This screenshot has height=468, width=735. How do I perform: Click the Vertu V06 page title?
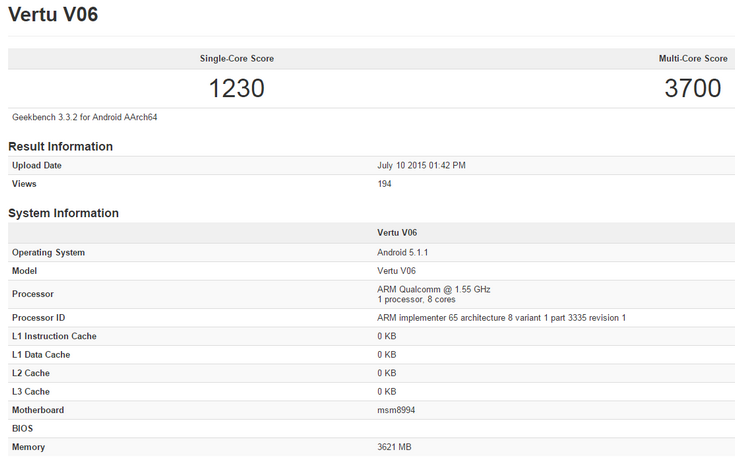point(53,16)
